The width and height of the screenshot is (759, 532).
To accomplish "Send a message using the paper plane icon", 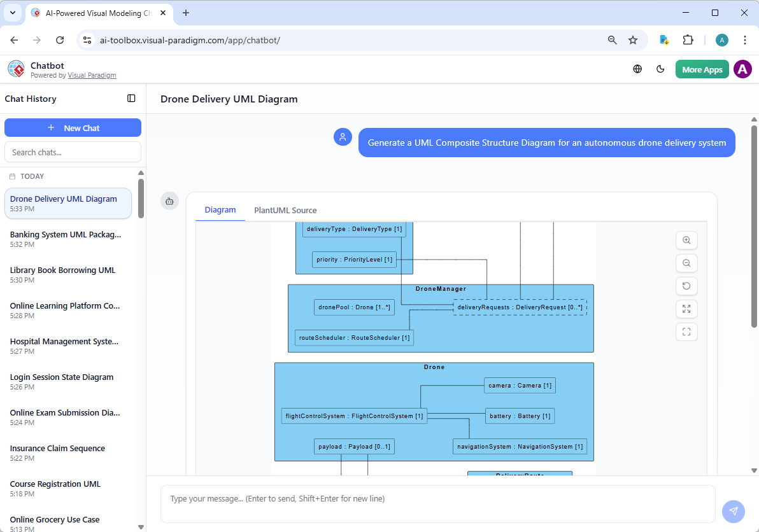I will (x=733, y=511).
